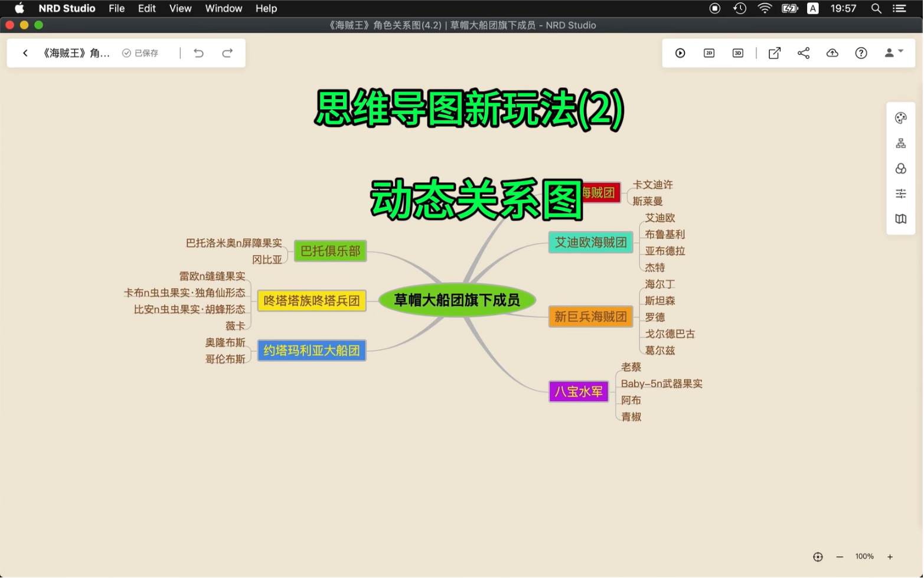
Task: Click the share icon
Action: tap(804, 53)
